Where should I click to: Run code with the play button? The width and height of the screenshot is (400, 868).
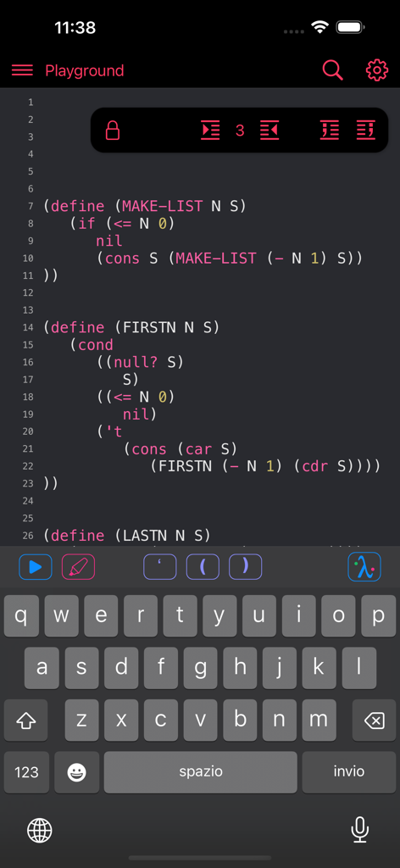(x=36, y=567)
